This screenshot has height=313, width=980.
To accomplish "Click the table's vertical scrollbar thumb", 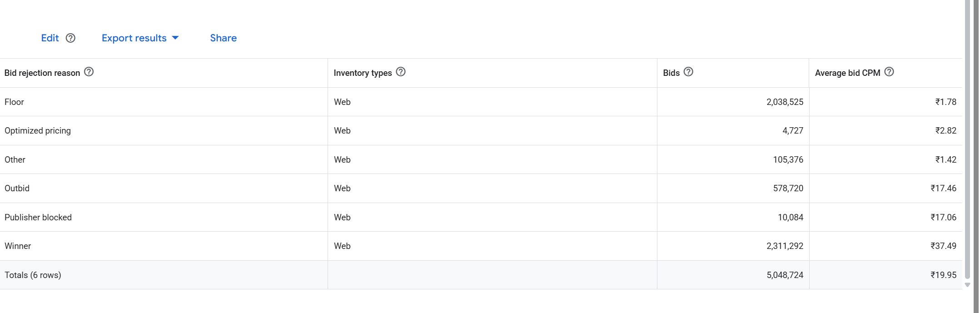I will pyautogui.click(x=967, y=139).
